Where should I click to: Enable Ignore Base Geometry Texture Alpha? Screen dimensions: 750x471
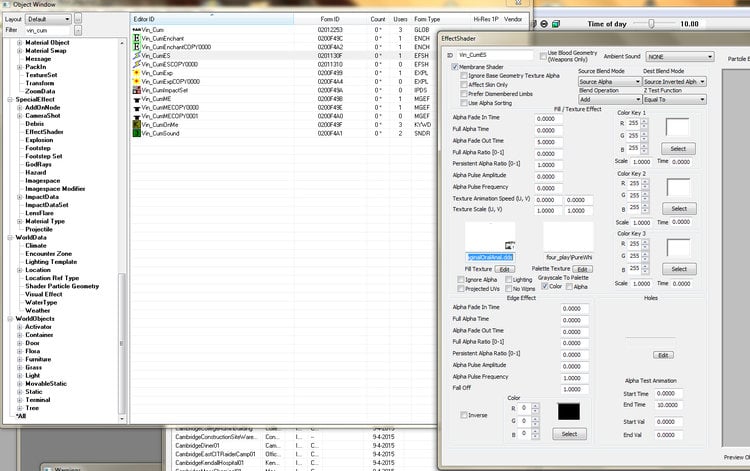[x=463, y=76]
